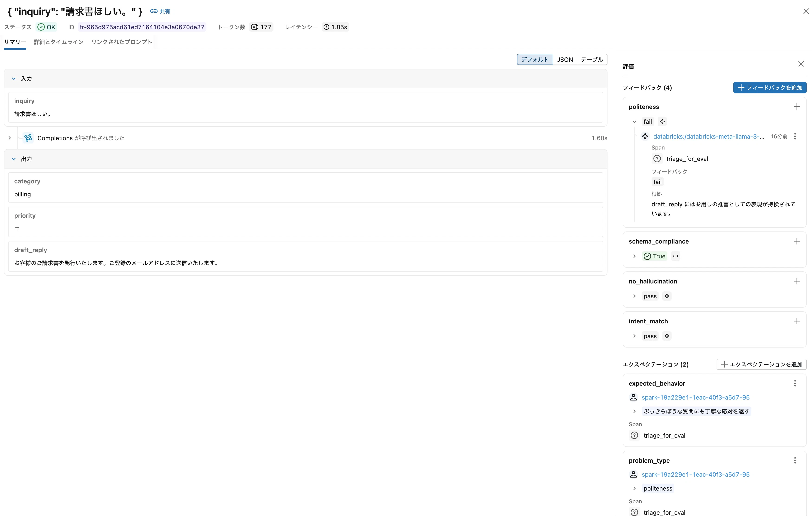Click the Completions span node icon
This screenshot has height=527, width=812.
(x=28, y=138)
